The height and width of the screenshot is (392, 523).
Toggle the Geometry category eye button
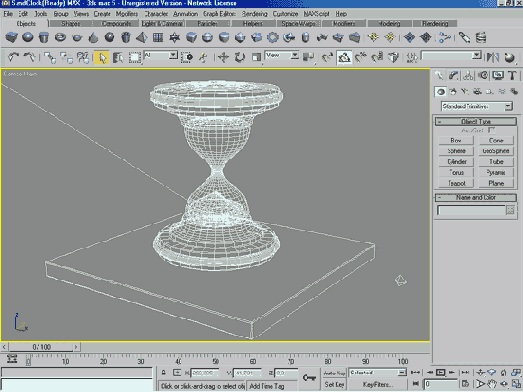click(x=441, y=91)
